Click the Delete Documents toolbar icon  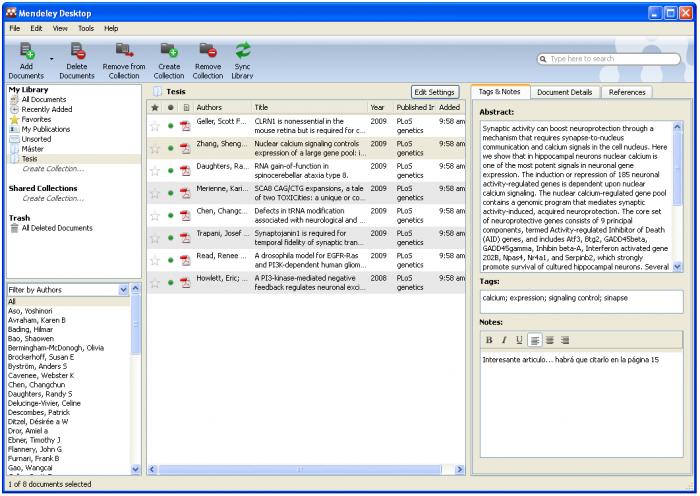tap(77, 52)
